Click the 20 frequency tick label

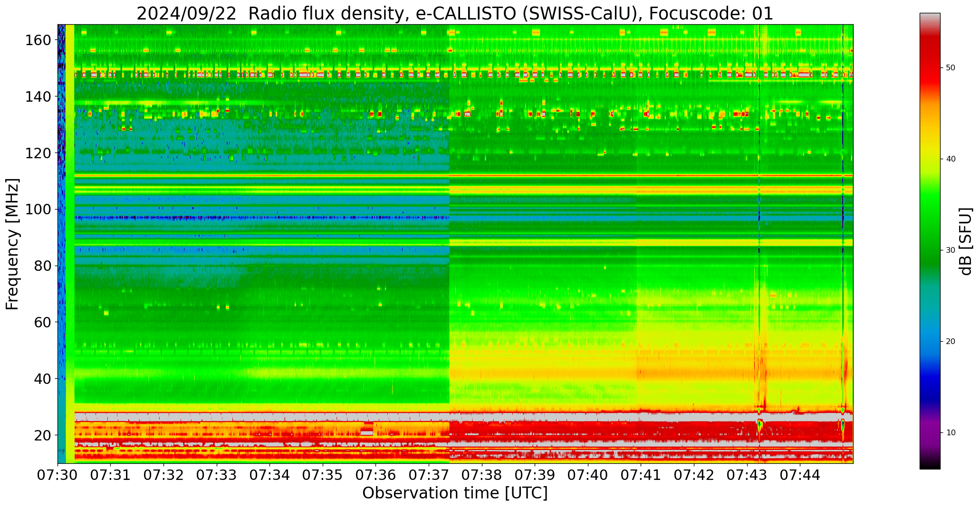pos(42,435)
